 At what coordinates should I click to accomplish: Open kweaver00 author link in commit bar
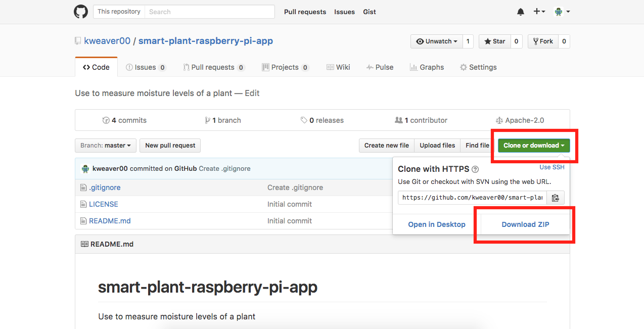(x=110, y=168)
